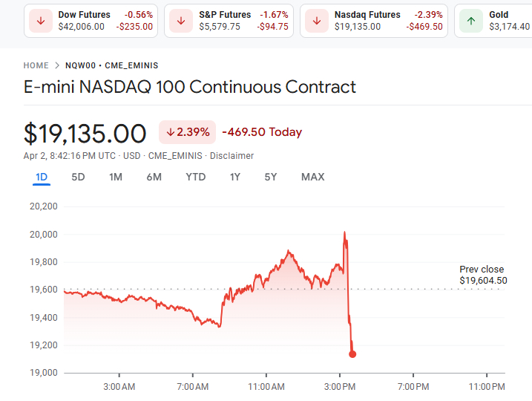The height and width of the screenshot is (401, 532).
Task: Click the Gold green up-arrow icon
Action: (x=470, y=21)
